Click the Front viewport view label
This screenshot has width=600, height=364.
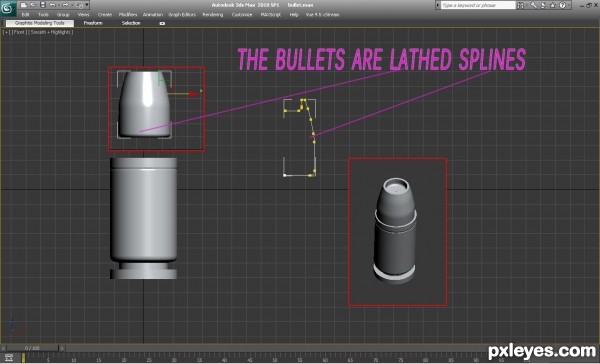19,33
